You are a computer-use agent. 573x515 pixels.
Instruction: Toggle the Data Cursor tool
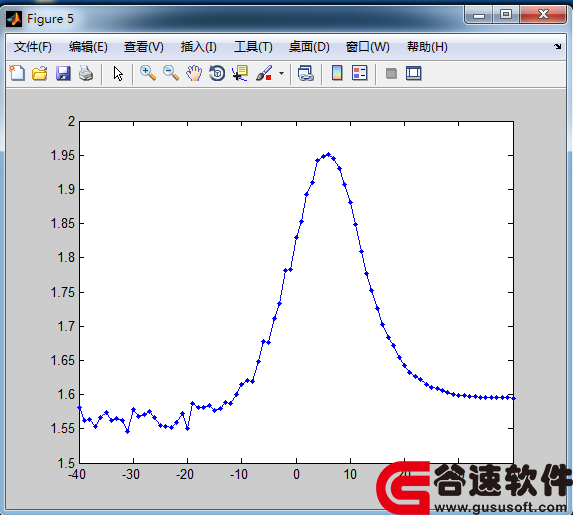240,73
